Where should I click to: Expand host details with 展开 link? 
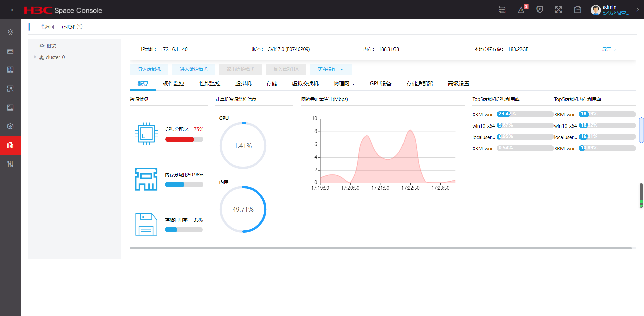pyautogui.click(x=608, y=49)
